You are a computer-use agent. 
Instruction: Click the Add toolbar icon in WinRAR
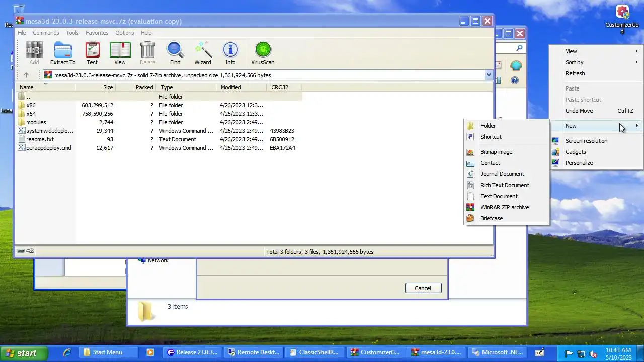click(x=34, y=53)
